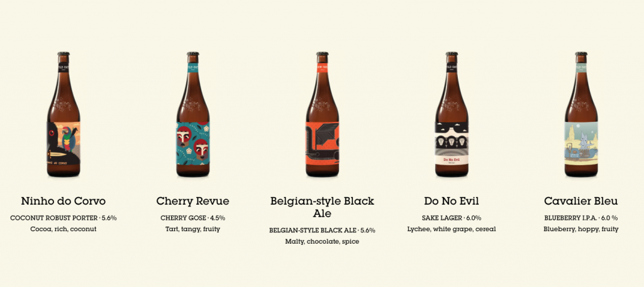
Task: Open the Ninho do Corvo title link
Action: 64,202
